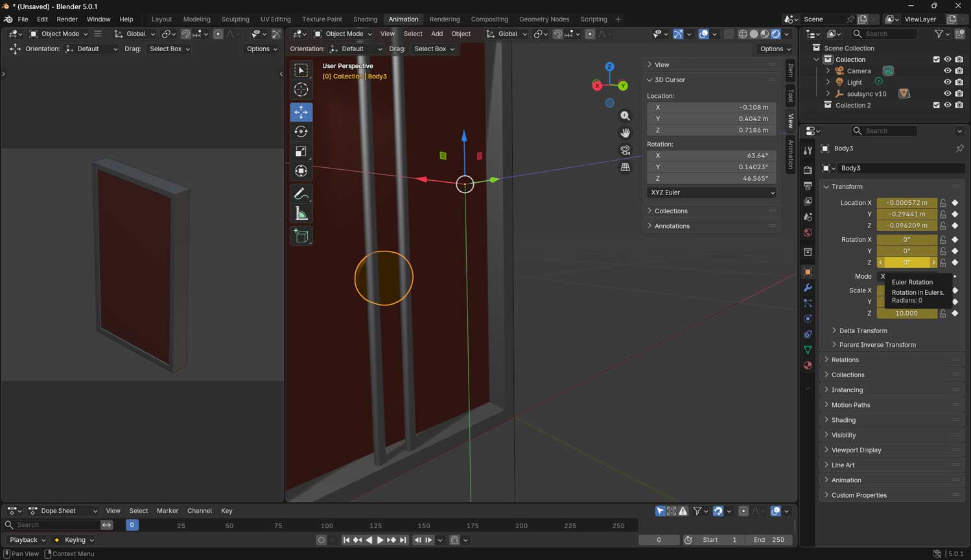Screen dimensions: 971x560
Task: Click the End frame field
Action: pyautogui.click(x=769, y=540)
